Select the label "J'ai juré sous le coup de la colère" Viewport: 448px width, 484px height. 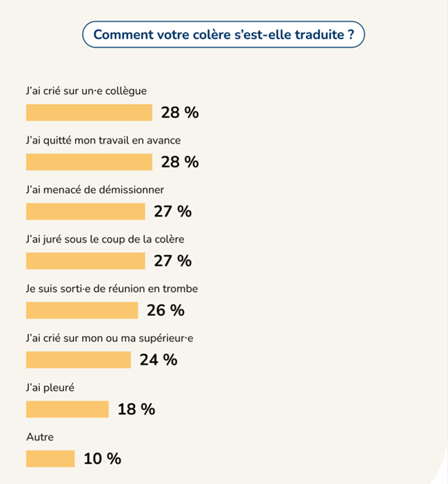pos(104,239)
